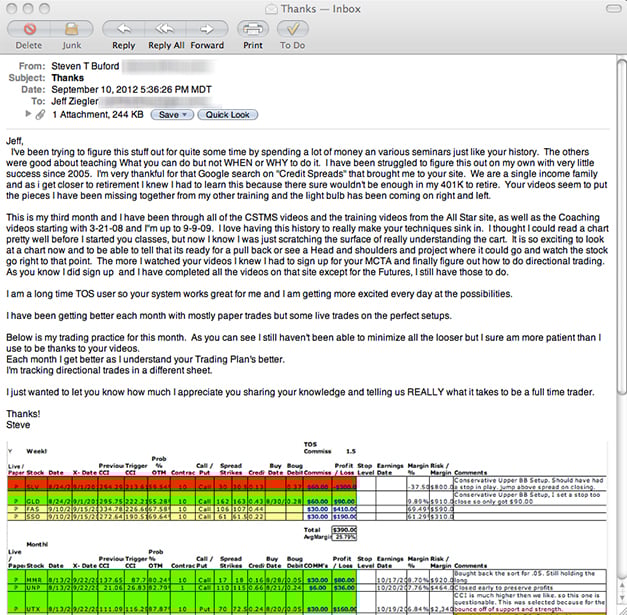Screen dimensions: 627x615
Task: Click the Reply arrow icon
Action: 123,29
